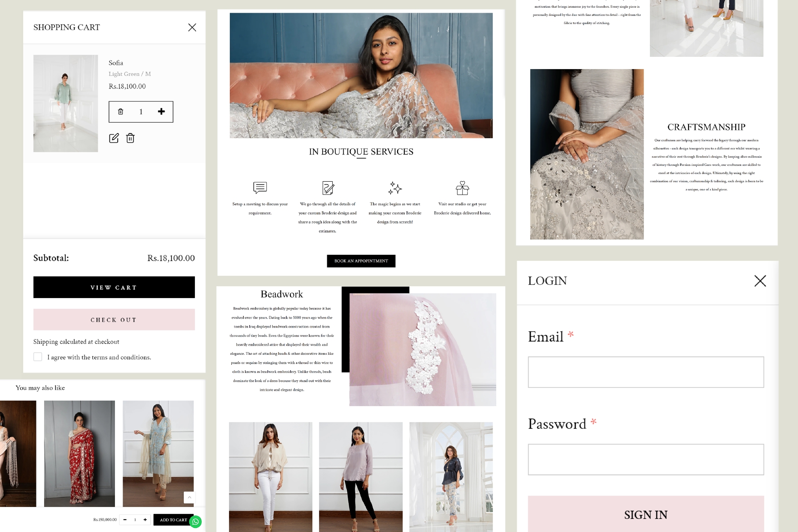Click the BOOK AN APPOINTMENT button
The height and width of the screenshot is (532, 798).
pyautogui.click(x=361, y=261)
